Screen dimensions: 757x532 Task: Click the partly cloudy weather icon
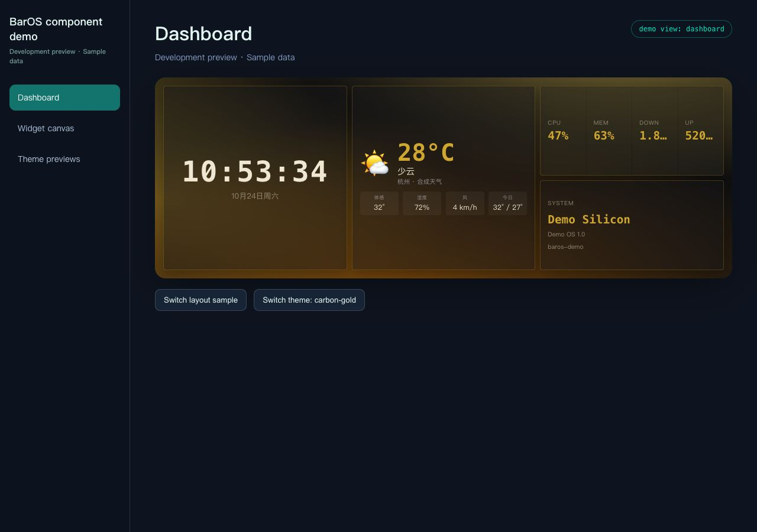[375, 163]
